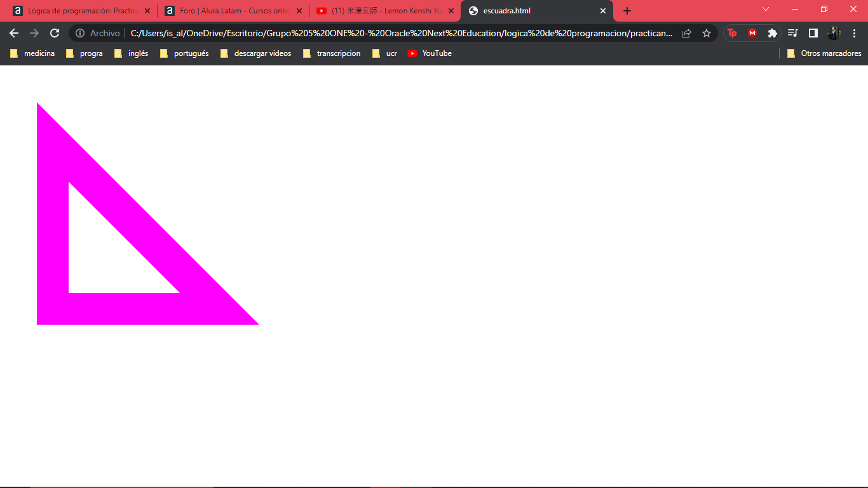The width and height of the screenshot is (868, 488).
Task: Switch to the Lemon Kenshi YouTube tab
Action: pos(385,11)
